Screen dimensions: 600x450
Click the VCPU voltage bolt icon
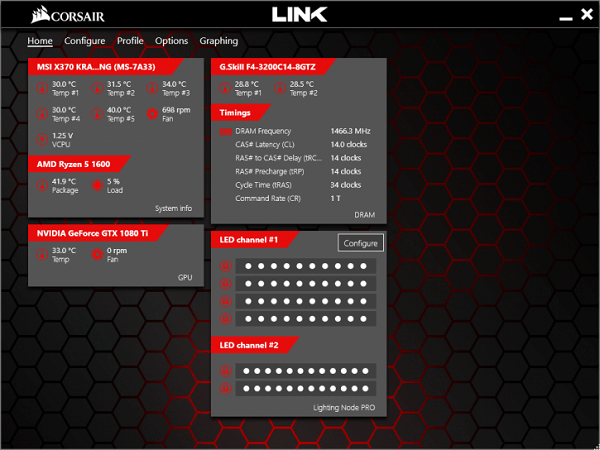tap(42, 139)
